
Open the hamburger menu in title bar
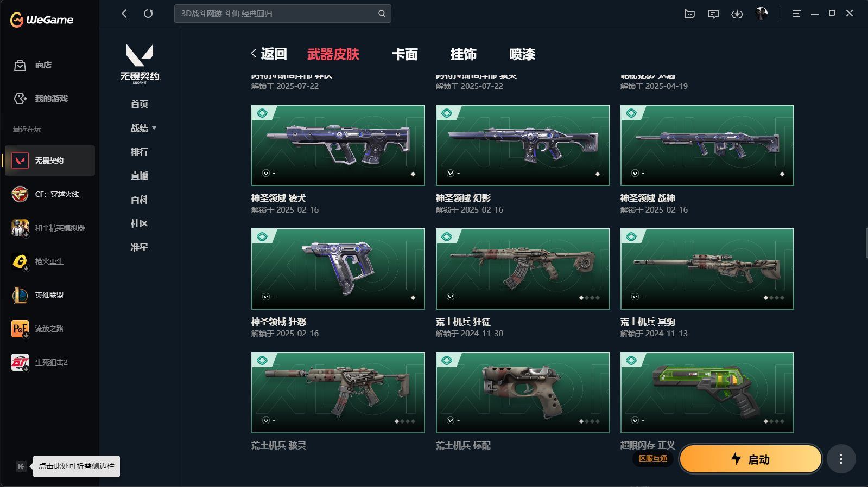pos(796,14)
